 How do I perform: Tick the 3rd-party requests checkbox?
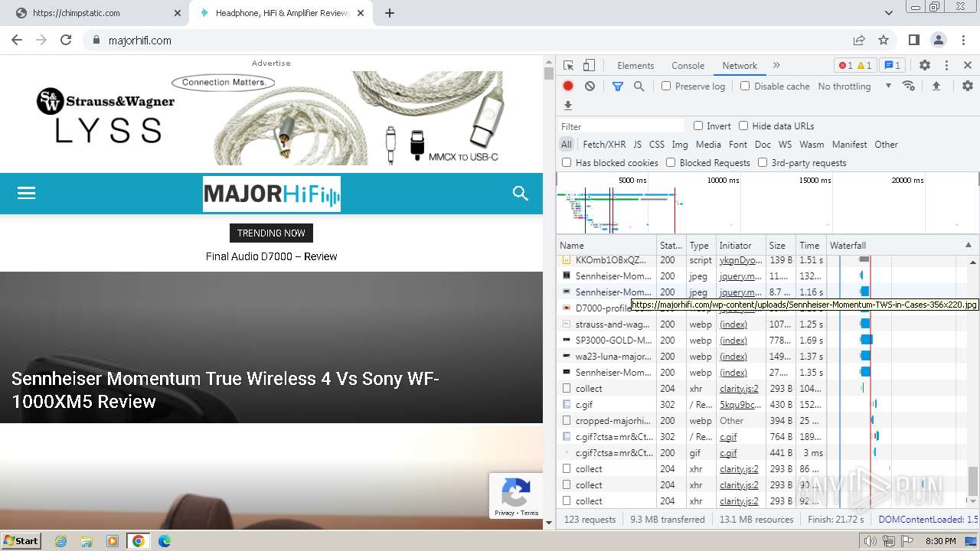point(763,162)
